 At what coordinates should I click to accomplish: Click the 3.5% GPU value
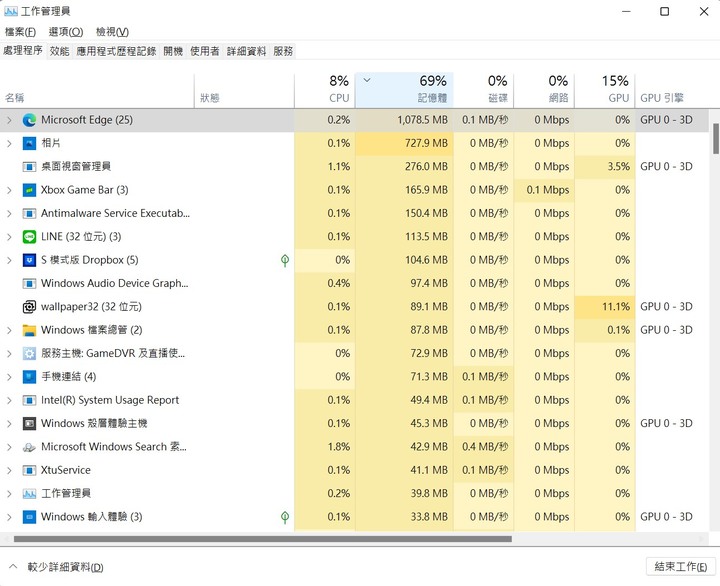(619, 167)
